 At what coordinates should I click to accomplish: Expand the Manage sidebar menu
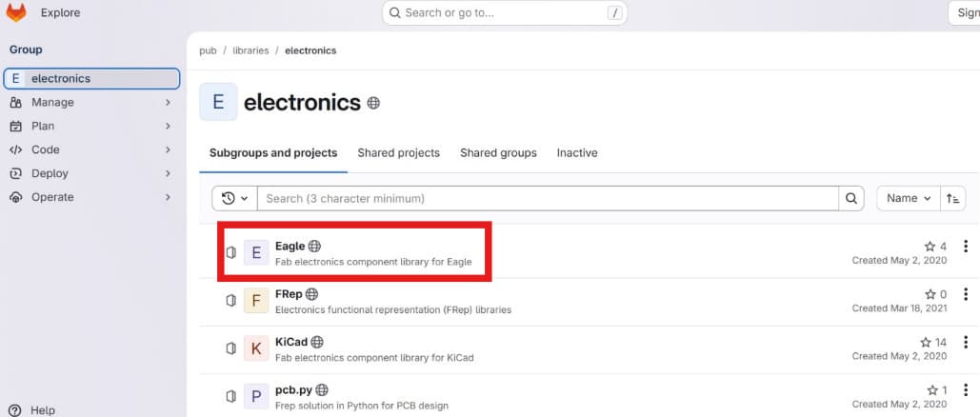pos(90,102)
